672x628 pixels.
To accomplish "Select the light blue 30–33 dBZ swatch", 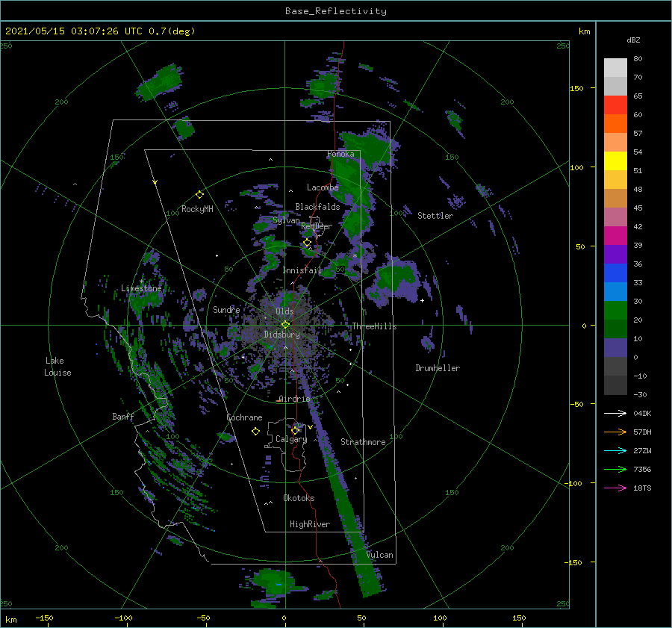I will 615,292.
